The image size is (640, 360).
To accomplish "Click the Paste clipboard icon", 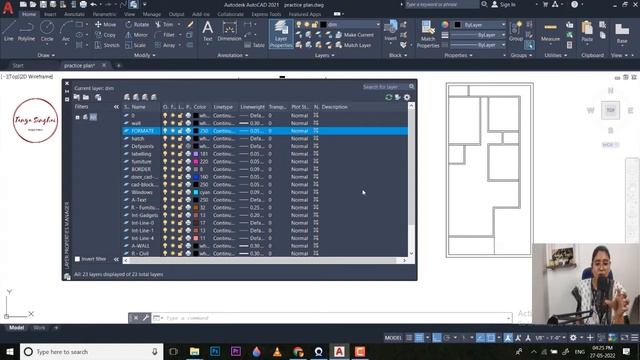I will click(587, 32).
